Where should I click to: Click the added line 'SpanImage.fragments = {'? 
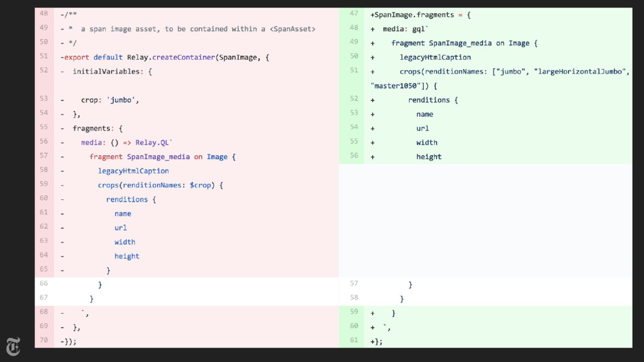[421, 15]
